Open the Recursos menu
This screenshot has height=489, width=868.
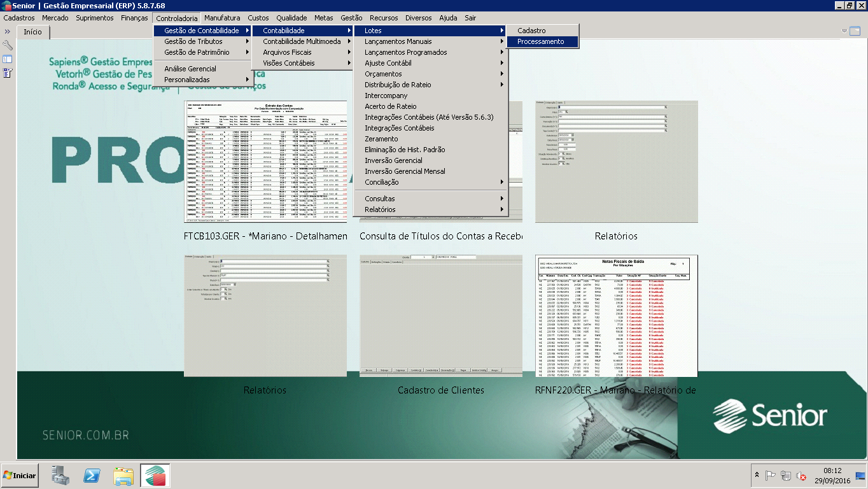coord(384,18)
